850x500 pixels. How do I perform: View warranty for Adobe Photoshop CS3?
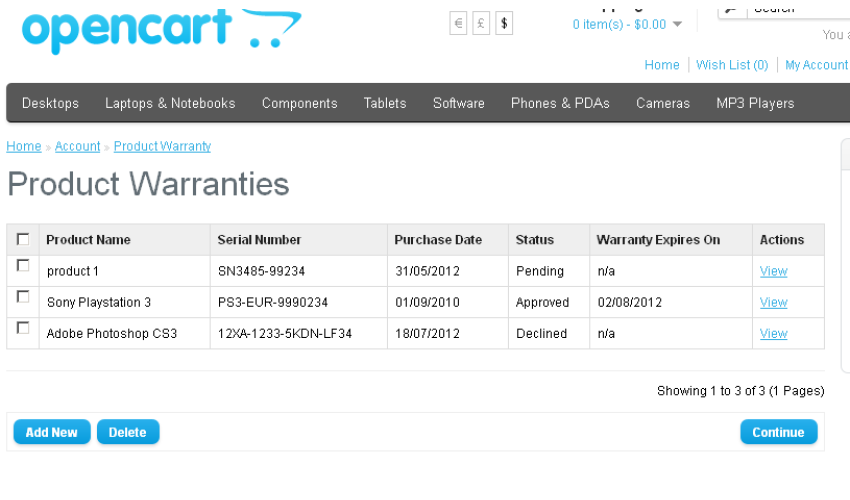click(x=774, y=334)
